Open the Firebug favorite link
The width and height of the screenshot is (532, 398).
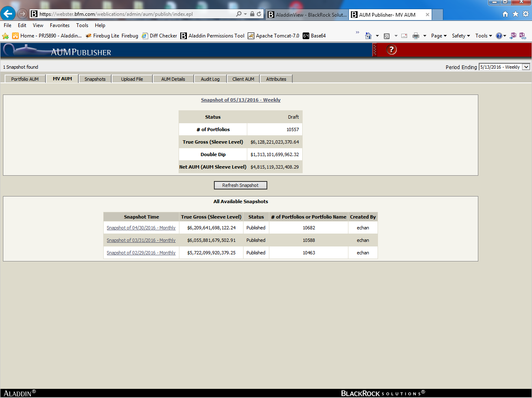pyautogui.click(x=130, y=36)
